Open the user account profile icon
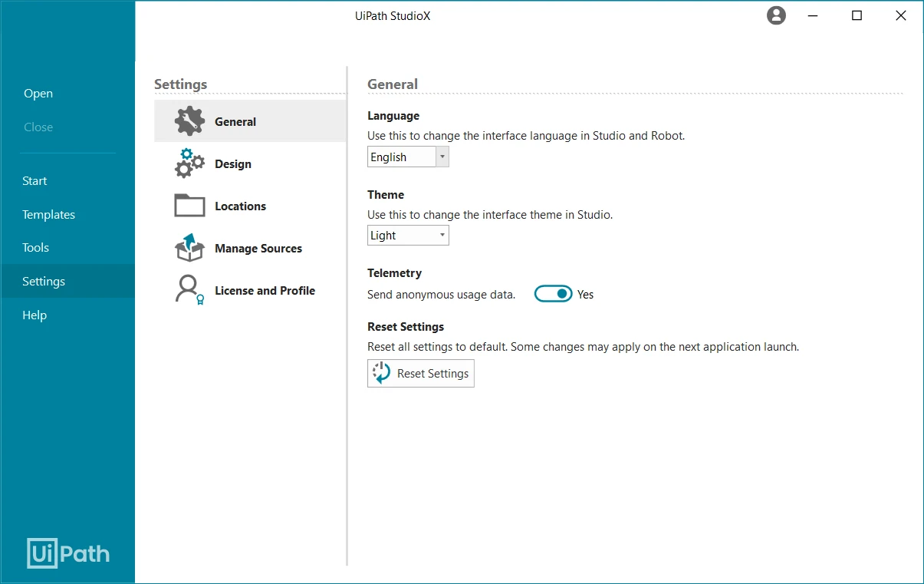 pos(777,15)
